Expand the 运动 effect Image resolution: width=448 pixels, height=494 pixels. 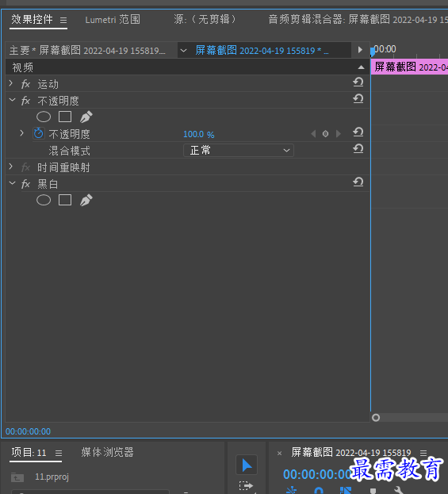pyautogui.click(x=11, y=83)
